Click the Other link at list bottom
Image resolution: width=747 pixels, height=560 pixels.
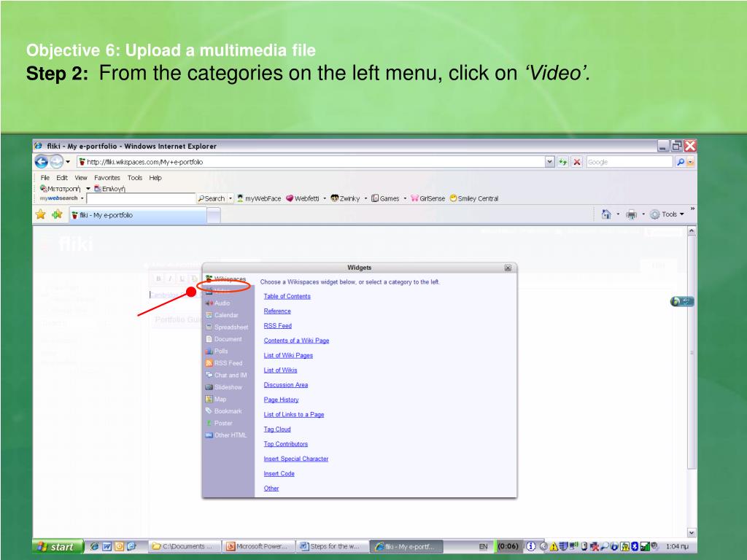[x=271, y=488]
